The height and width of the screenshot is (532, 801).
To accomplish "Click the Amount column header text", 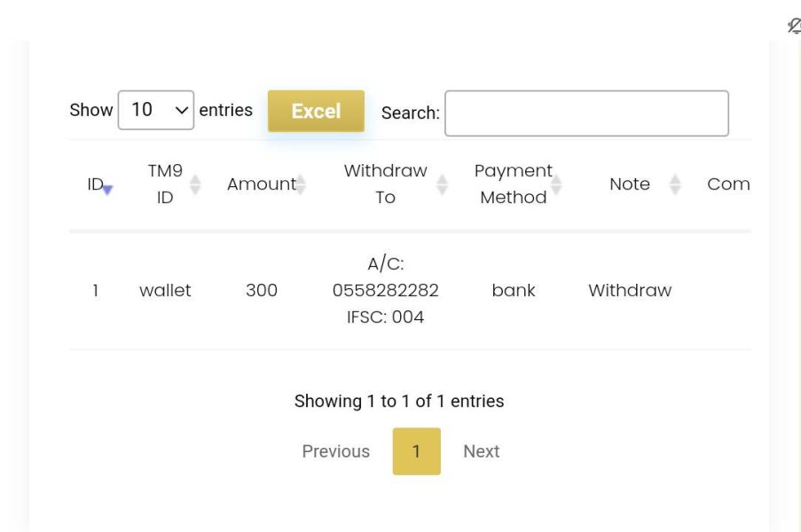I will tap(262, 184).
